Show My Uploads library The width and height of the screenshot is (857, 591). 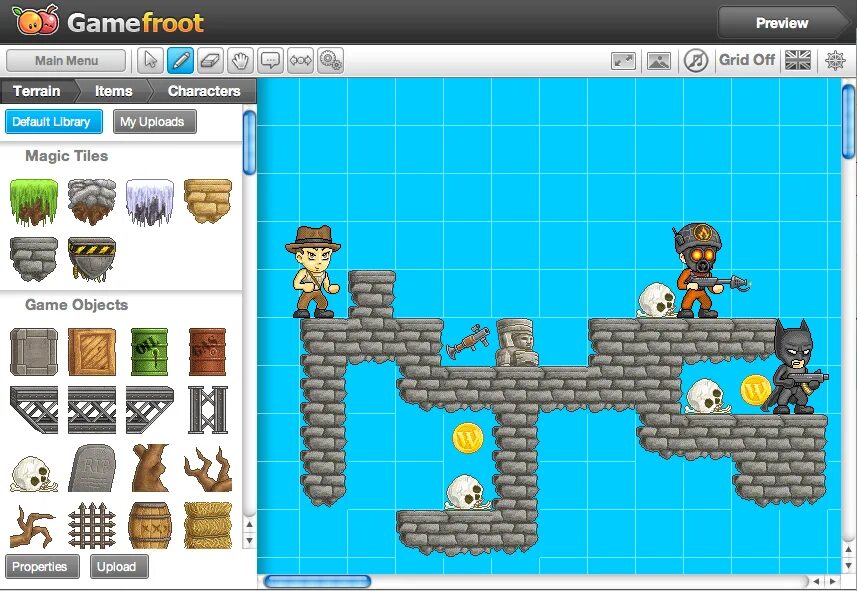coord(155,122)
